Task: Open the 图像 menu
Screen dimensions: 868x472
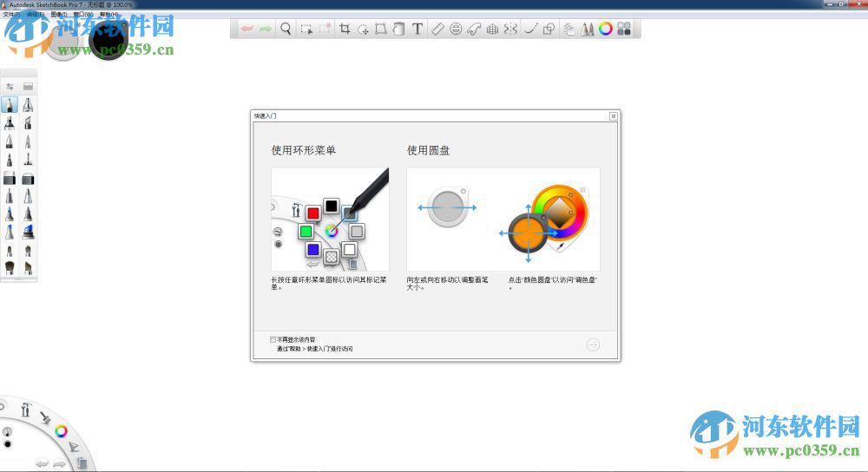Action: click(x=59, y=15)
